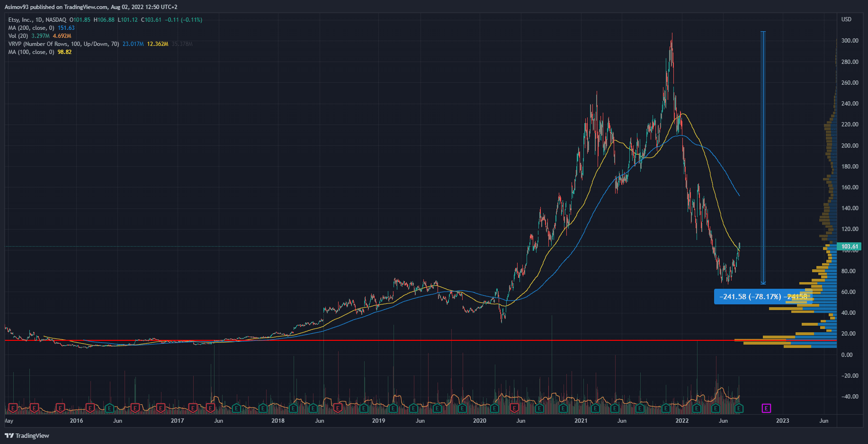Click the 2023 label on time axis
The image size is (868, 444).
tap(782, 421)
